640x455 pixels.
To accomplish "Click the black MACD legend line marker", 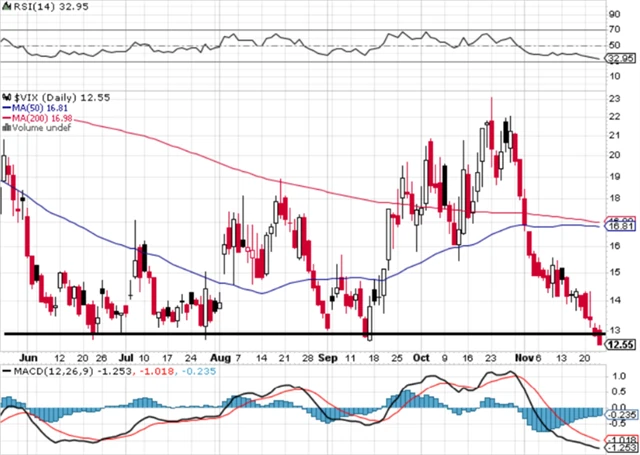I will pyautogui.click(x=7, y=371).
